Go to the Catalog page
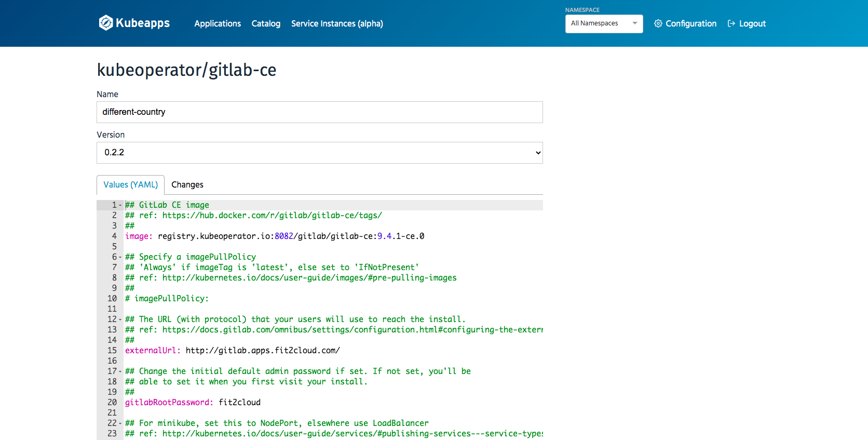868x440 pixels. pos(266,23)
